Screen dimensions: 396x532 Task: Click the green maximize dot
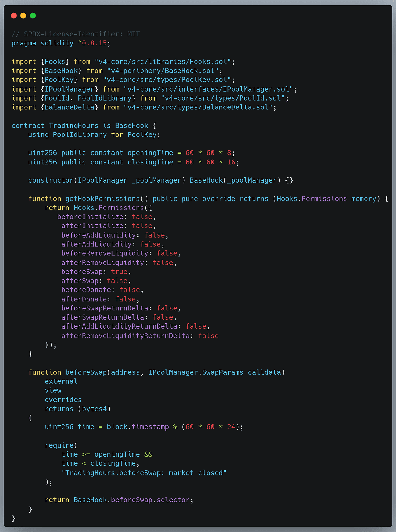click(33, 16)
